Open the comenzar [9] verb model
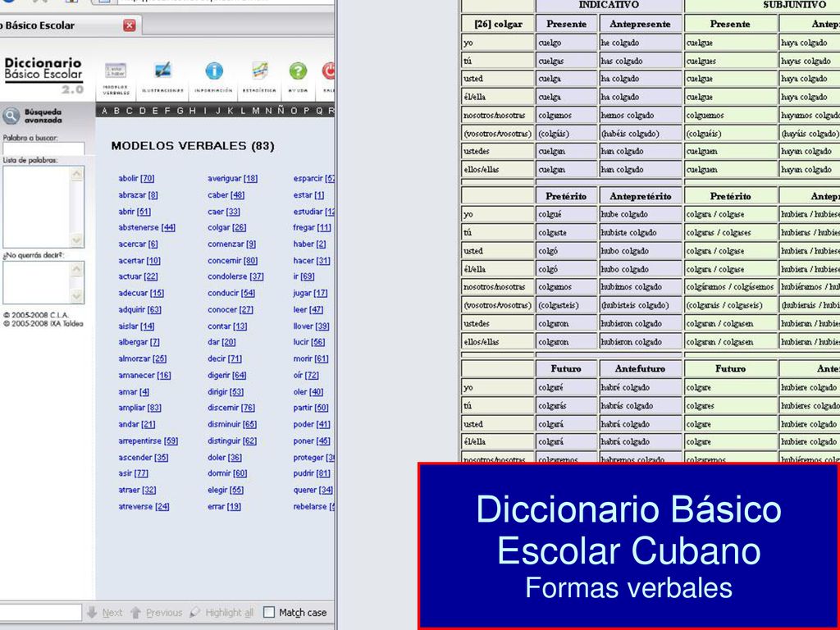This screenshot has width=840, height=630. tap(231, 244)
